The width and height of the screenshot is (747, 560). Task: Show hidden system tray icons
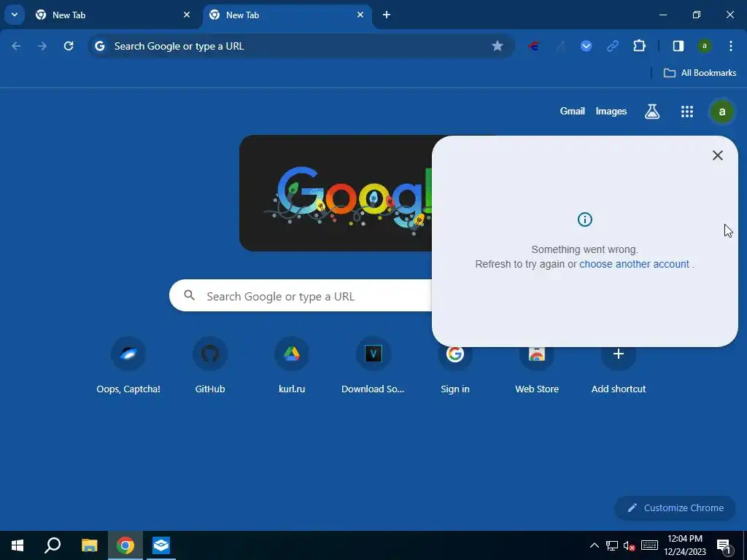click(x=594, y=545)
